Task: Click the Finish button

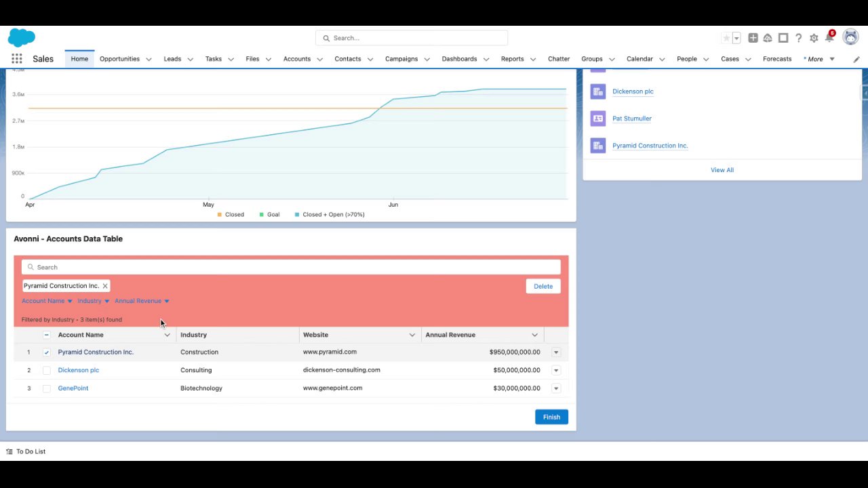Action: click(551, 417)
